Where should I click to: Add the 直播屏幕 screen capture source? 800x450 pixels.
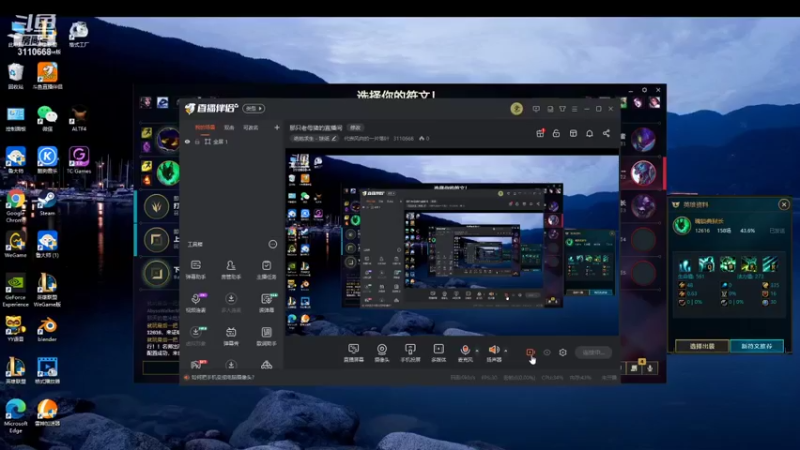click(x=353, y=353)
